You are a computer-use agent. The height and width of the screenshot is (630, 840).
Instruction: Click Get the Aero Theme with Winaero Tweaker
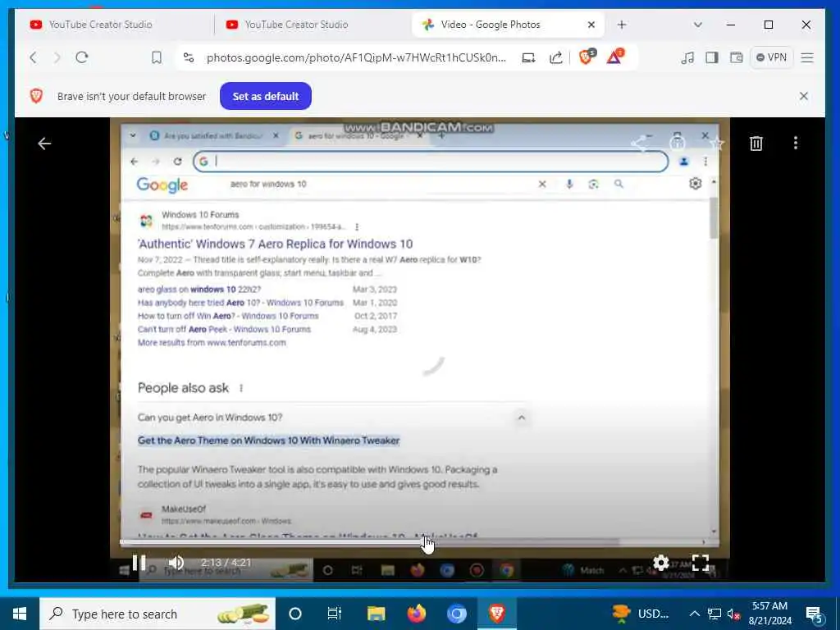point(268,441)
